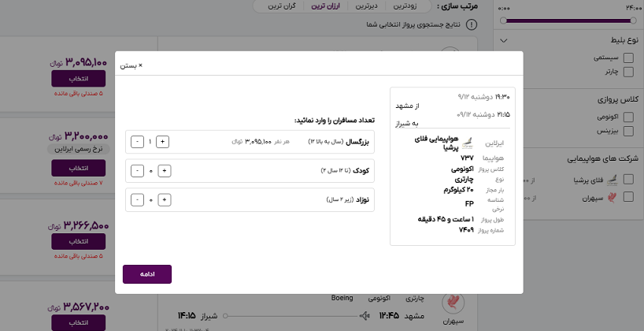644x331 pixels.
Task: Decrease child (کودک) count with minus button
Action: point(137,171)
